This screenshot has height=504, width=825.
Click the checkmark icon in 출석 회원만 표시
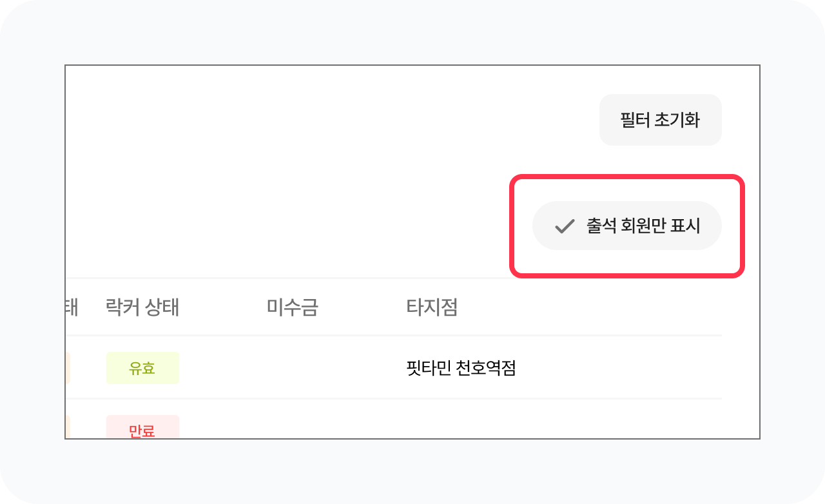[565, 226]
